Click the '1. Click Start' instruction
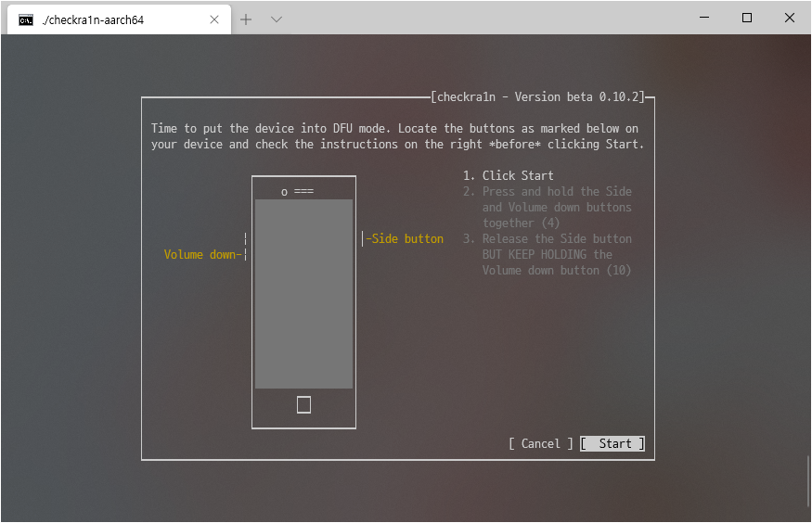The width and height of the screenshot is (812, 523). coord(508,175)
